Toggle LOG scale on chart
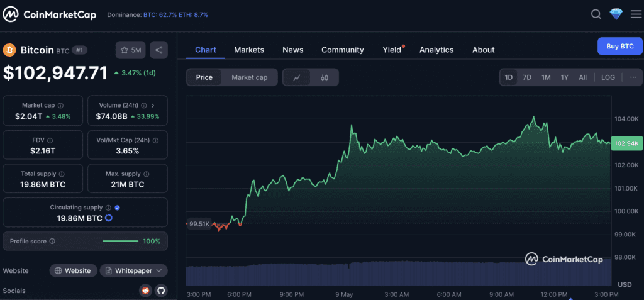 coord(608,77)
